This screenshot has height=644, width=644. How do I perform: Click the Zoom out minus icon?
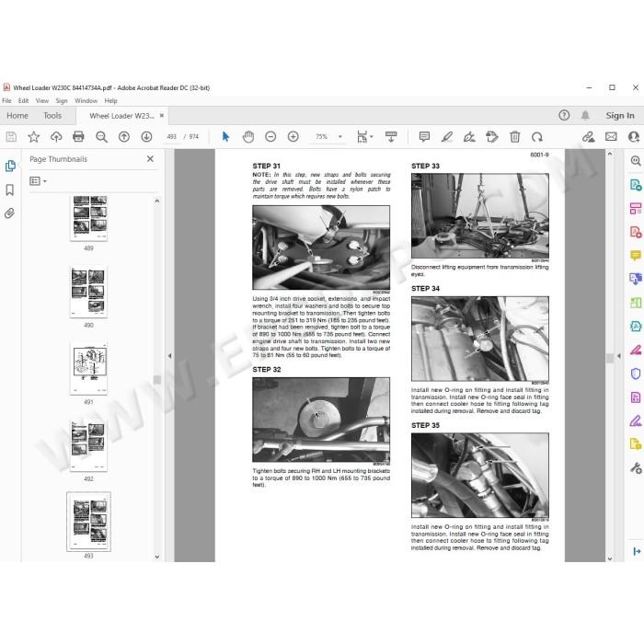click(270, 137)
